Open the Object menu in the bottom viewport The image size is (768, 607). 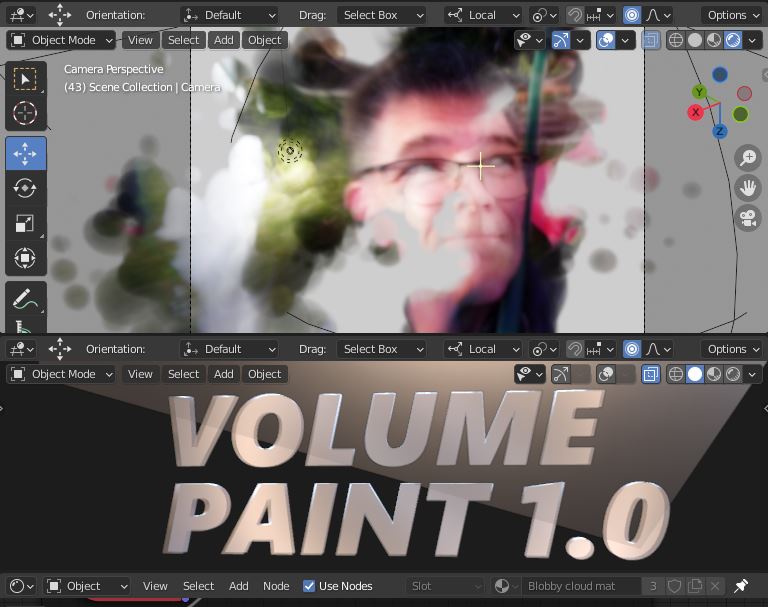click(264, 374)
